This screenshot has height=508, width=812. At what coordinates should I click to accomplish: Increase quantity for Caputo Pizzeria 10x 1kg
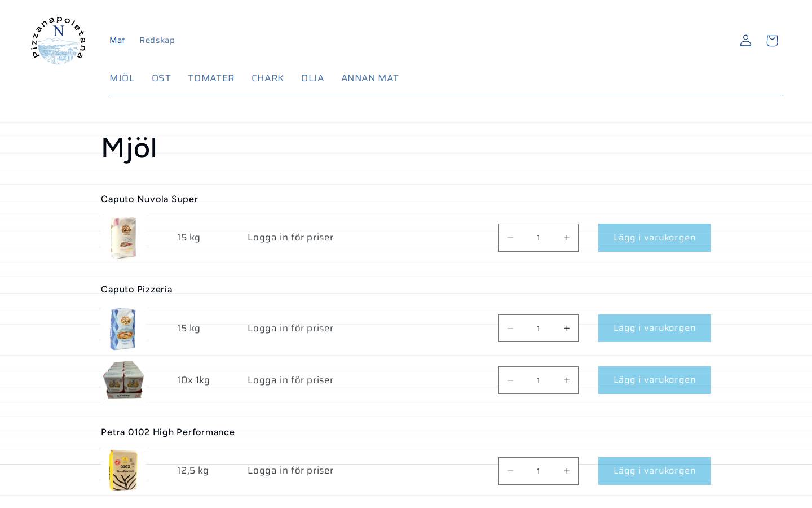coord(567,380)
